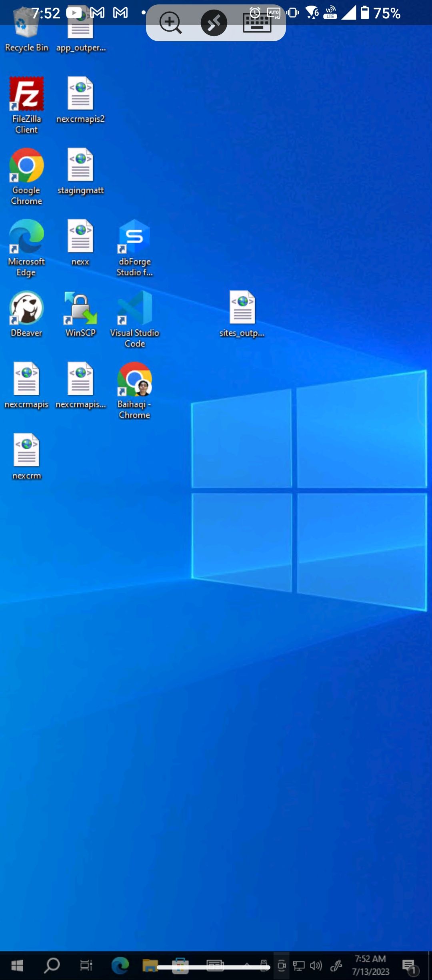Open Baihaqi - Chrome profile shortcut

[134, 390]
